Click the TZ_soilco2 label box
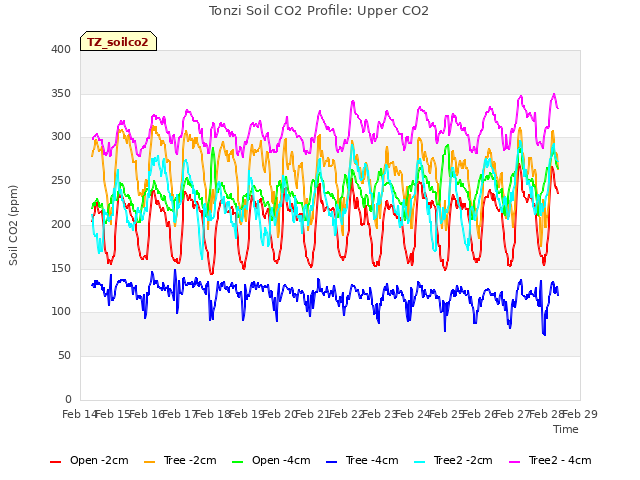This screenshot has height=480, width=640. coord(118,41)
